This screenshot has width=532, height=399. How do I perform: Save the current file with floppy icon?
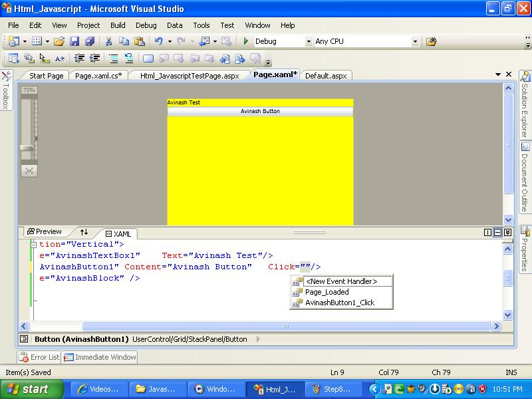pyautogui.click(x=74, y=41)
